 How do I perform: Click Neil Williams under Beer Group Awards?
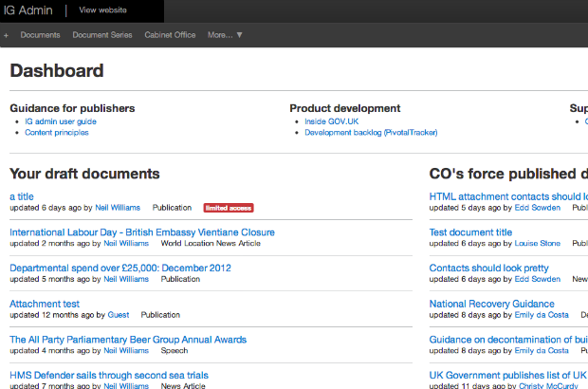point(126,350)
